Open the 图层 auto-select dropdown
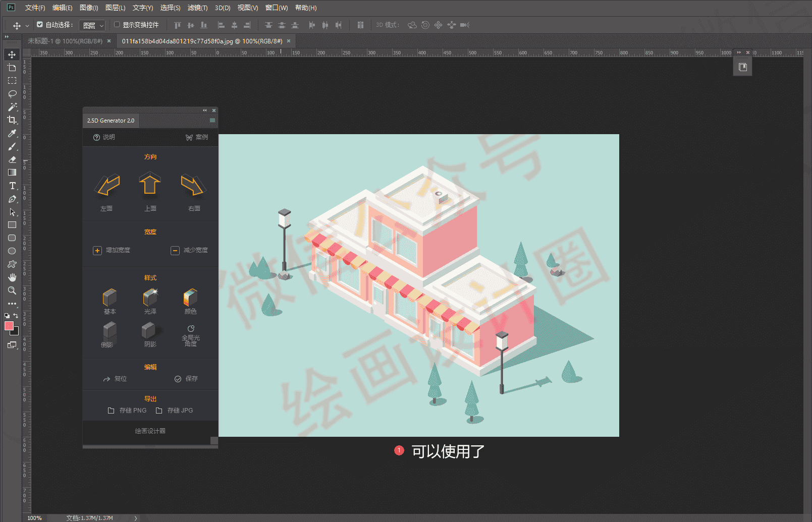812x522 pixels. pyautogui.click(x=92, y=25)
